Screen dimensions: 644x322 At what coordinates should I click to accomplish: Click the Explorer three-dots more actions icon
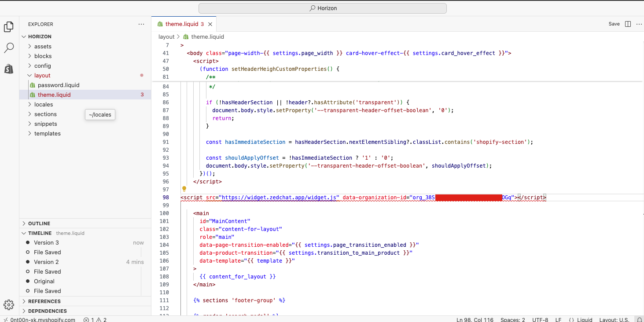(x=141, y=24)
